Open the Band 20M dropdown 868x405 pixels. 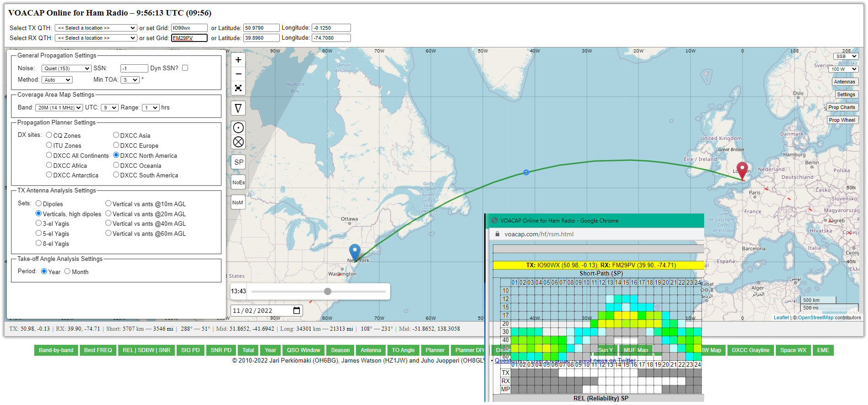(59, 108)
